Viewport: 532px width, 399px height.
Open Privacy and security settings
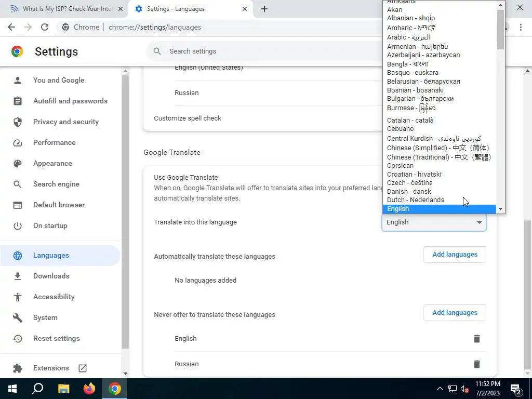pyautogui.click(x=66, y=122)
